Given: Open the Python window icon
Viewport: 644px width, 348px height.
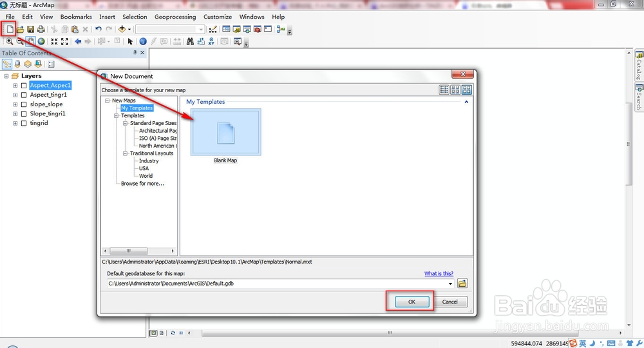Looking at the screenshot, I should 268,29.
